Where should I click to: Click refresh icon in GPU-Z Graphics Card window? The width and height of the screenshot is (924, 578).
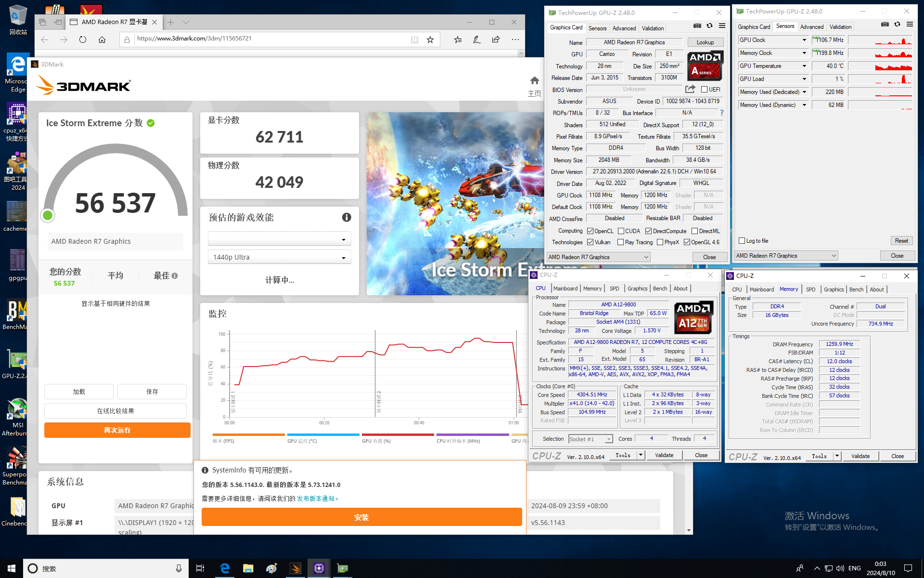709,26
